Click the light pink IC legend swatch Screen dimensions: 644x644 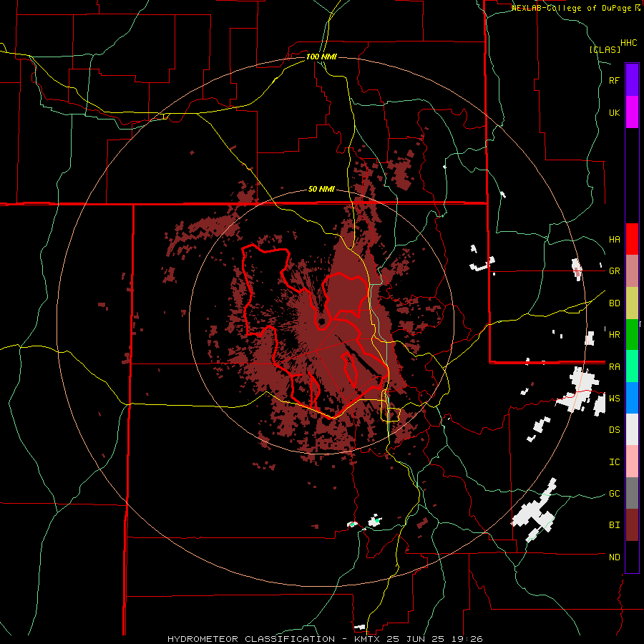coord(632,462)
